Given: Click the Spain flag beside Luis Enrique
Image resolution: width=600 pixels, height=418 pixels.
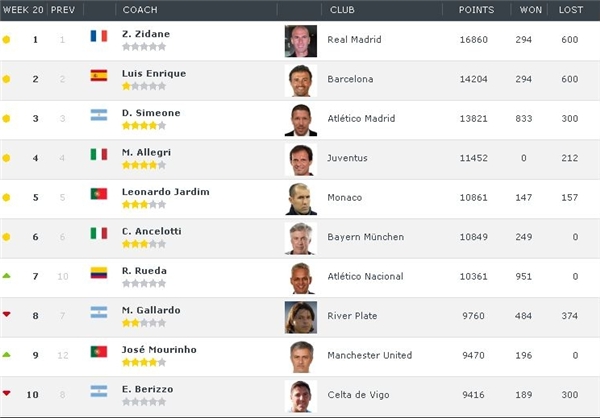Looking at the screenshot, I should point(99,75).
